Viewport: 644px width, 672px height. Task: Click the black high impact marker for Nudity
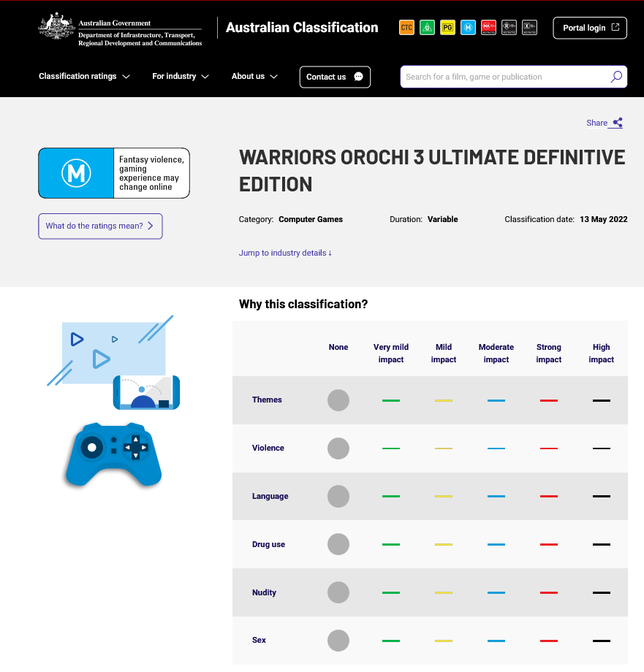tap(601, 592)
